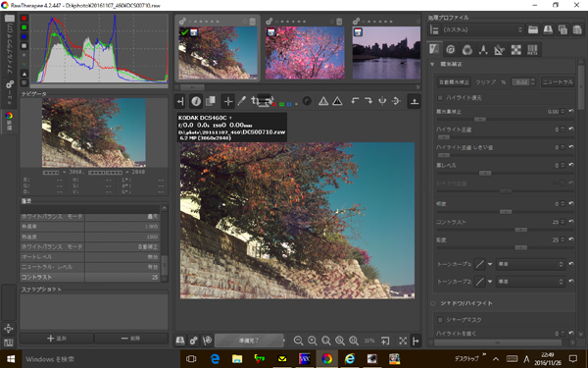Image resolution: width=588 pixels, height=368 pixels.
Task: Switch to Transform tab with ruler icon
Action: [x=499, y=49]
